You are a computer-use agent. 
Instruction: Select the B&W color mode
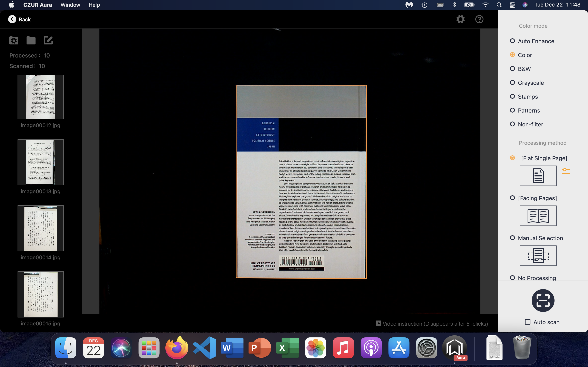[512, 69]
